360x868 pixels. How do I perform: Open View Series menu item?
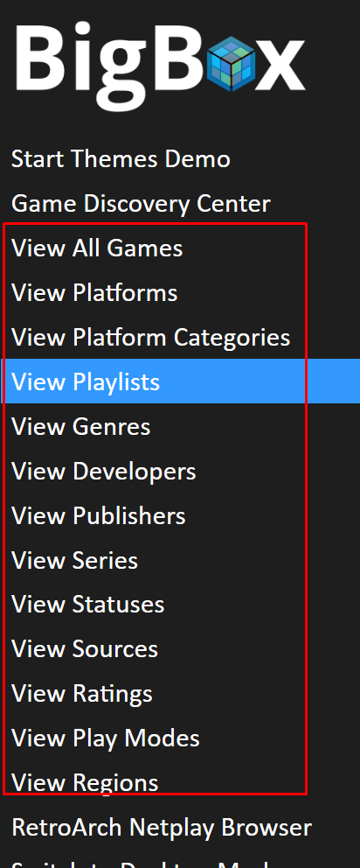[x=74, y=560]
